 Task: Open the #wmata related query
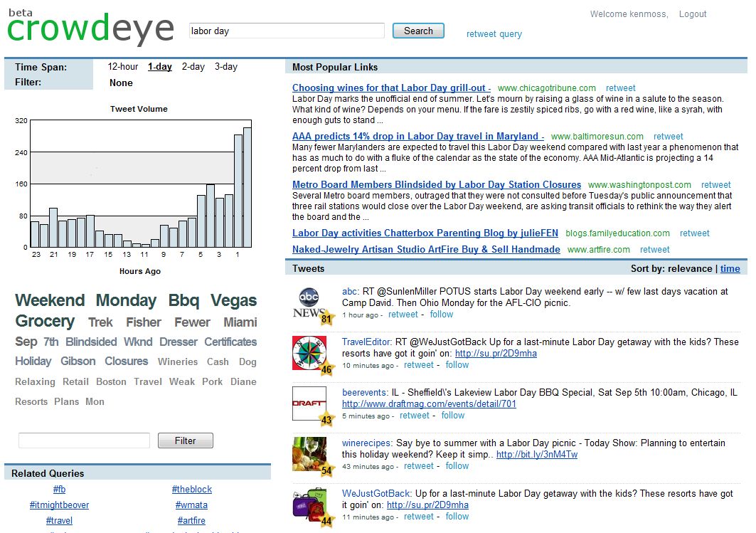click(x=191, y=505)
